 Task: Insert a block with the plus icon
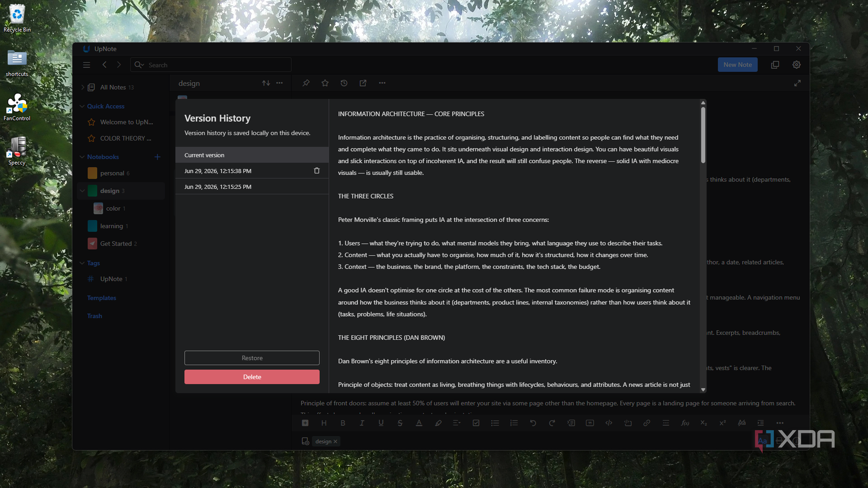tap(305, 423)
